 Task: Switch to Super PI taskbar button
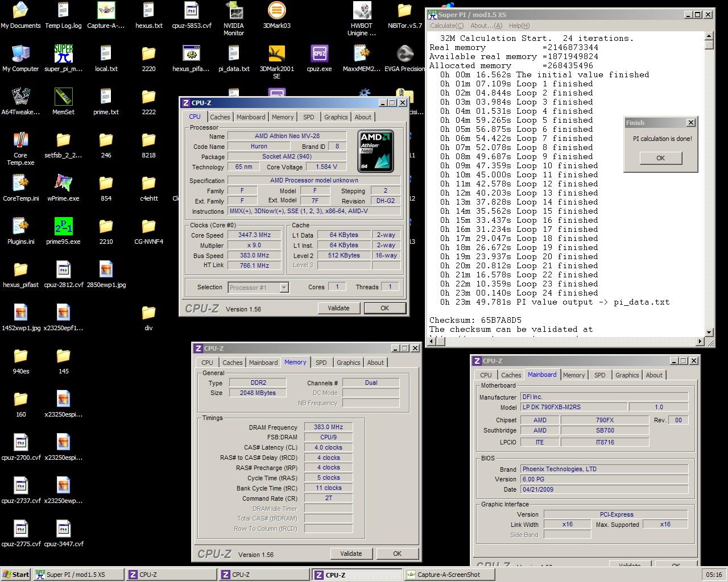point(78,575)
